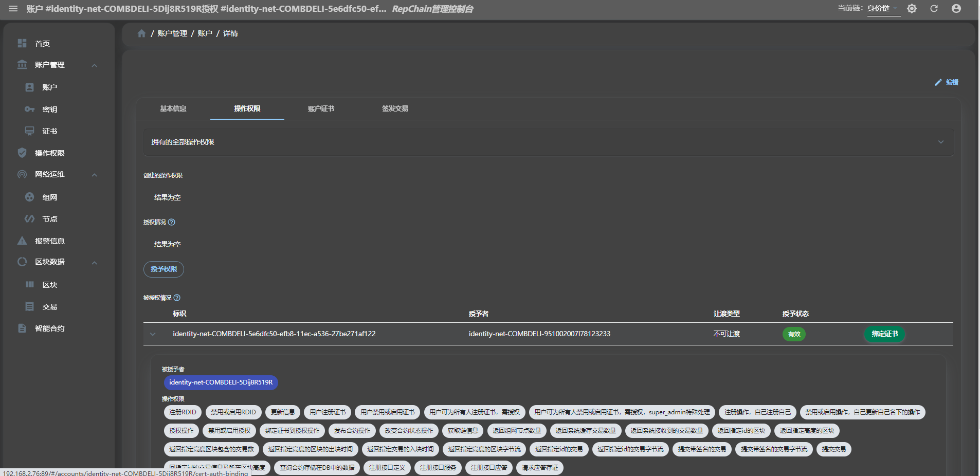Click the 请求应答存证 chip
Screen dimensions: 980x476
tap(540, 468)
